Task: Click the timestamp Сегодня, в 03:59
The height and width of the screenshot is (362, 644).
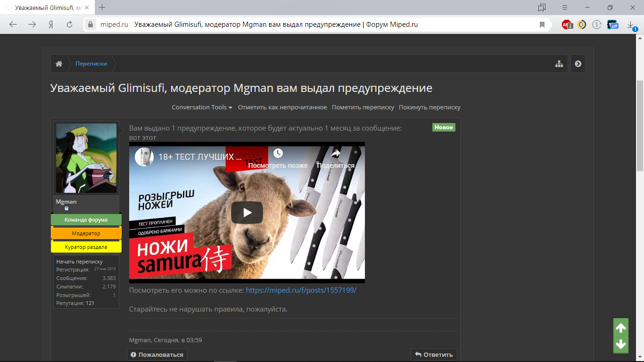Action: click(178, 340)
